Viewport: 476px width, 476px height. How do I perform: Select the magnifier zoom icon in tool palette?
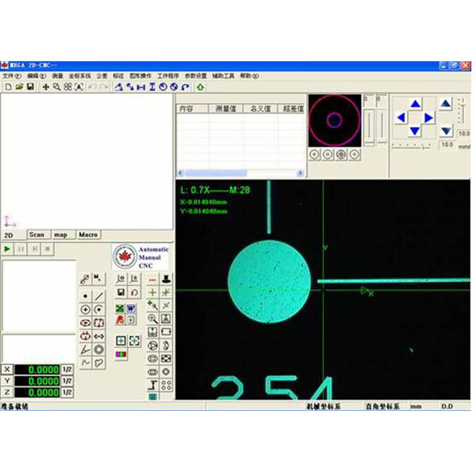(x=152, y=318)
